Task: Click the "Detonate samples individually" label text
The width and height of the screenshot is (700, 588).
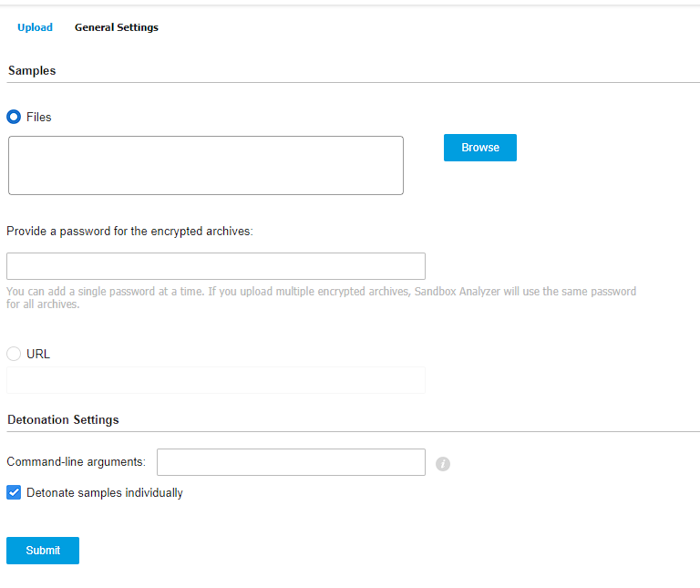Action: pos(105,492)
